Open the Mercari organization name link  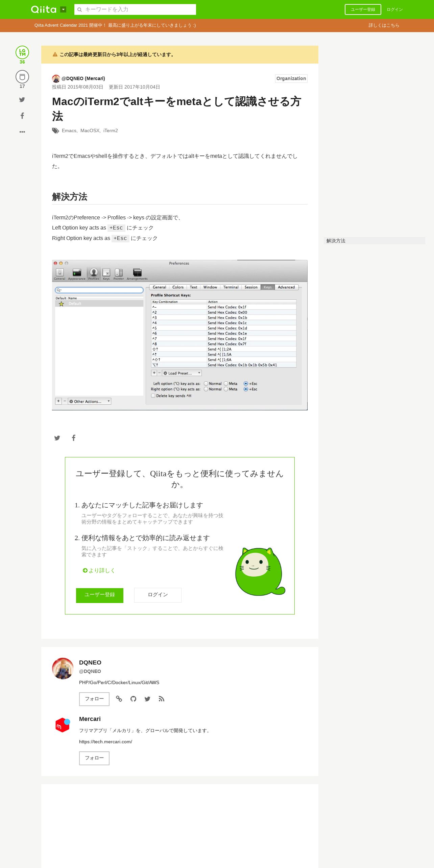coord(90,719)
